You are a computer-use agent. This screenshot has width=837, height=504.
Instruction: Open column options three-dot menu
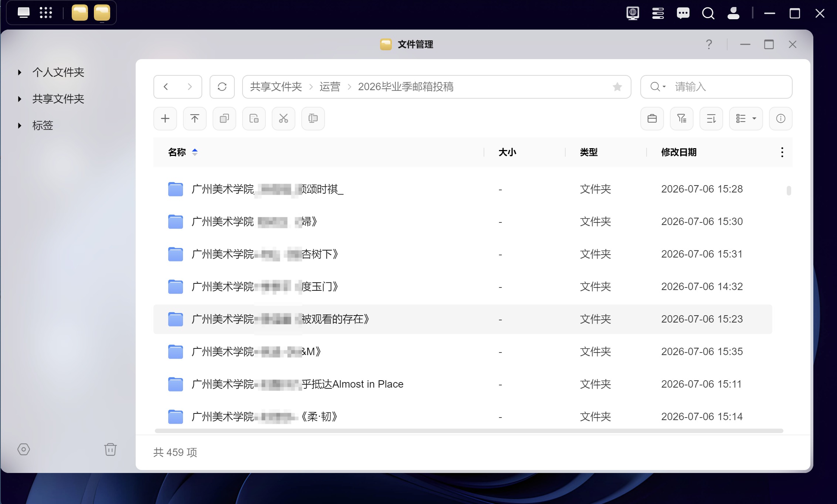782,152
